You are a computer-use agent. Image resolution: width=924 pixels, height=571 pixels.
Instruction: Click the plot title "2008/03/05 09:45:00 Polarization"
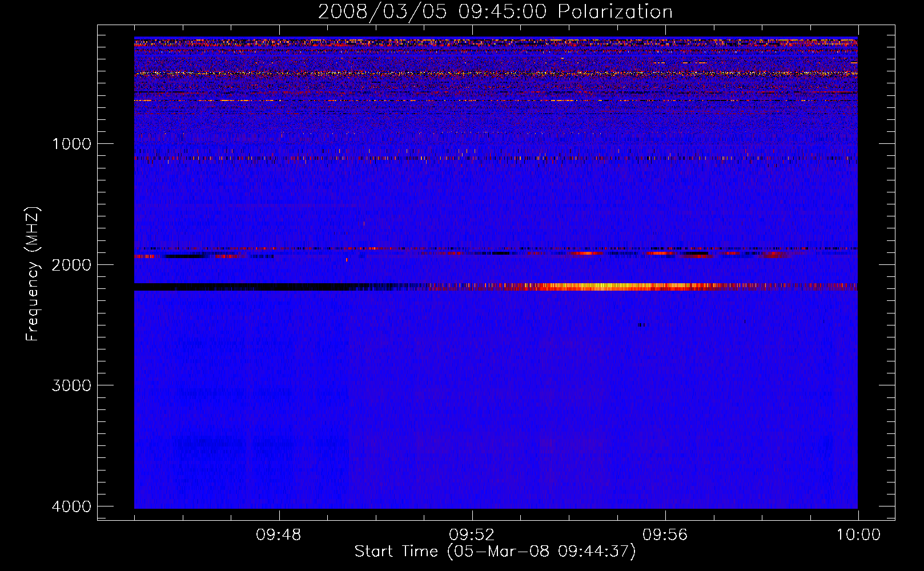point(495,11)
